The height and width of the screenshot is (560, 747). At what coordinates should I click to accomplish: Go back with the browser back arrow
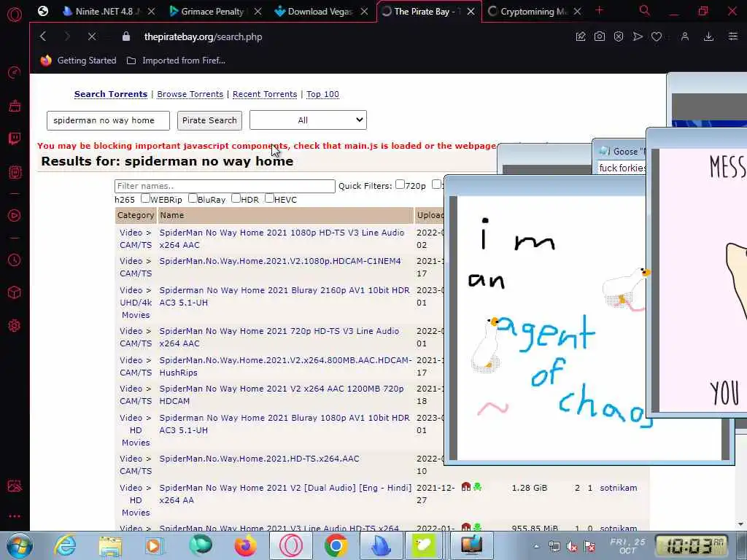pyautogui.click(x=43, y=36)
